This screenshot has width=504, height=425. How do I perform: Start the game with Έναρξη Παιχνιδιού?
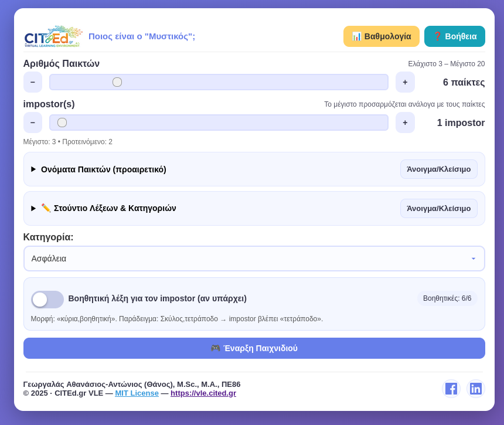pyautogui.click(x=254, y=348)
